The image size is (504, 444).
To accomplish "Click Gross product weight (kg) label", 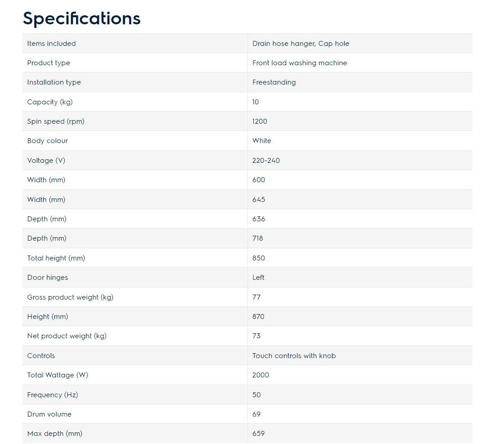I will 70,297.
